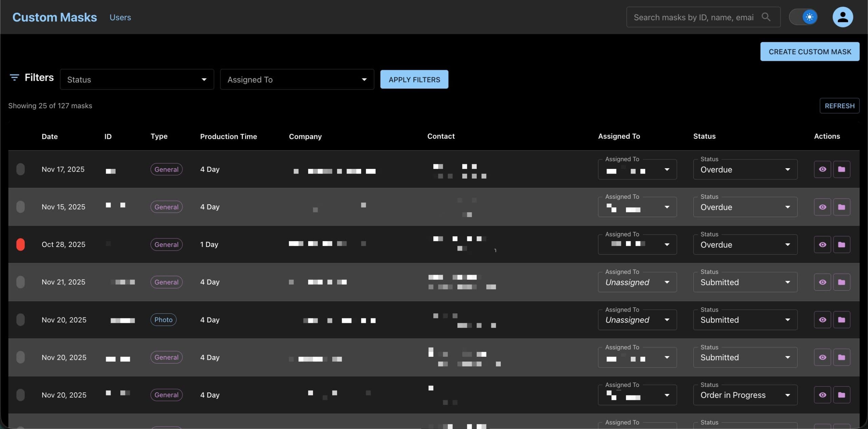Open Overdue status dropdown for the Nov 17 row
Image resolution: width=868 pixels, height=429 pixels.
point(745,170)
